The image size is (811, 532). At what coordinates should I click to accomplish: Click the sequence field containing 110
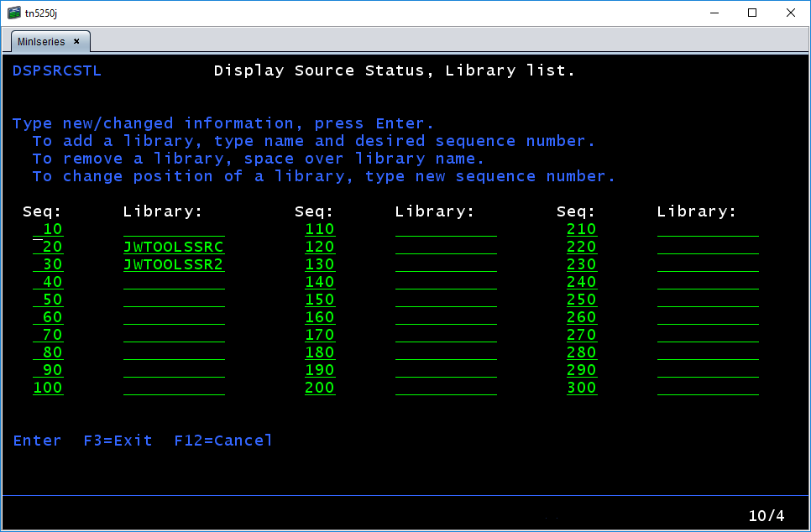[320, 229]
